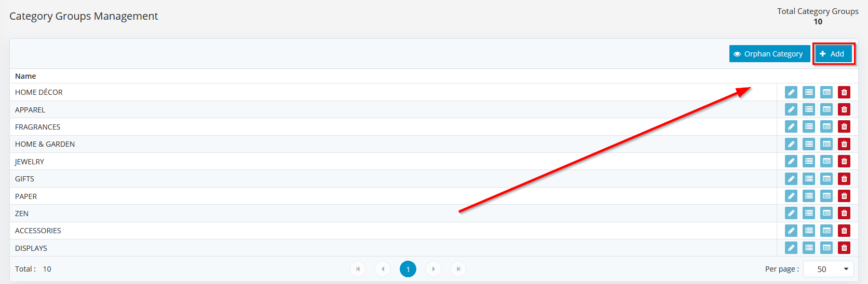868x284 pixels.
Task: Open the bulleted list icon for DISPLAYS
Action: (x=809, y=248)
